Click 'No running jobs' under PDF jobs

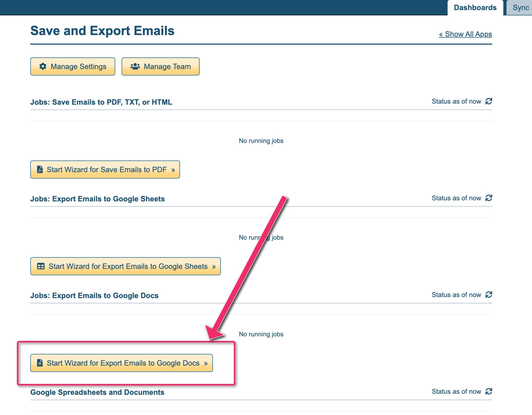click(x=261, y=141)
